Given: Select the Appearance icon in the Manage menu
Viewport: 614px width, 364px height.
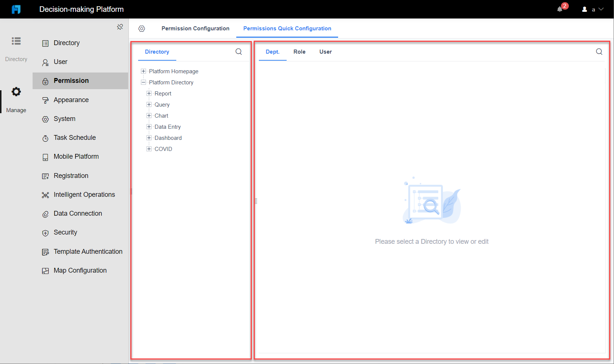Looking at the screenshot, I should point(45,100).
